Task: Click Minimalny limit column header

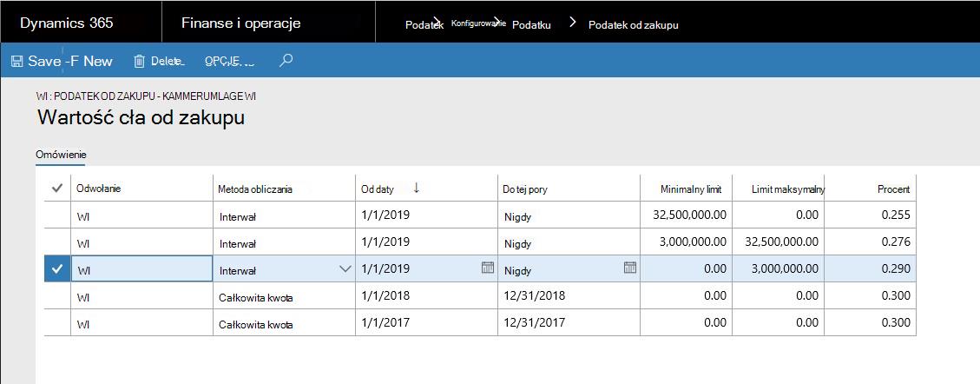Action: click(x=691, y=189)
